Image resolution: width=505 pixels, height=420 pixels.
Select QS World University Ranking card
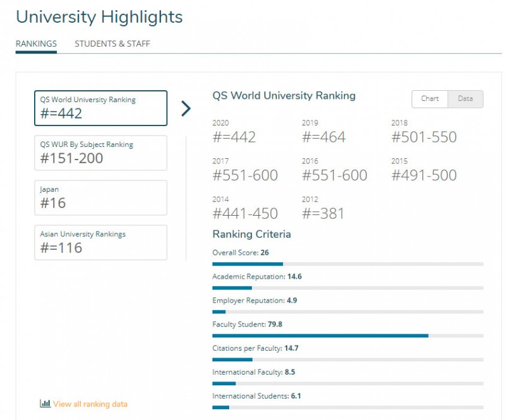[x=100, y=108]
